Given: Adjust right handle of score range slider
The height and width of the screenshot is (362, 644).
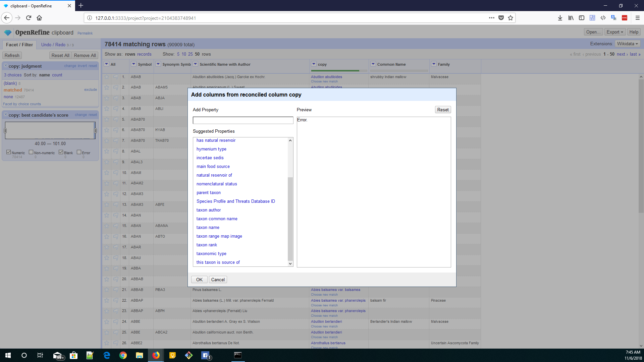Looking at the screenshot, I should click(96, 130).
